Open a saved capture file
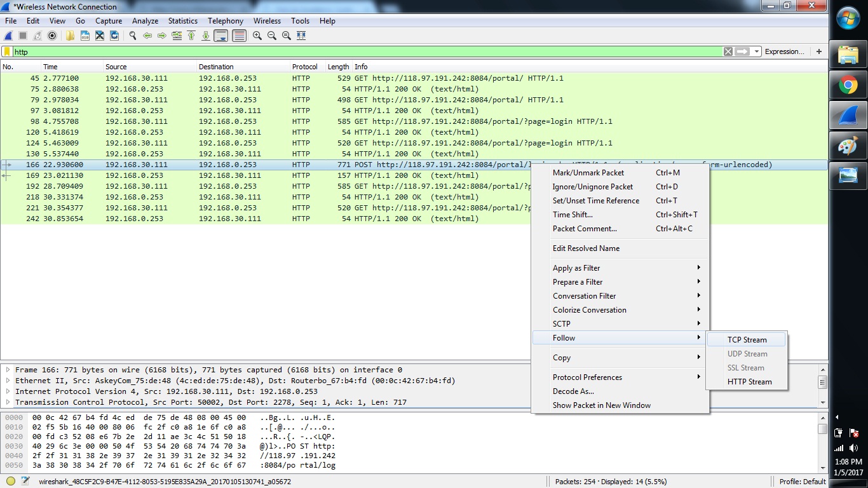This screenshot has width=868, height=488. point(70,36)
